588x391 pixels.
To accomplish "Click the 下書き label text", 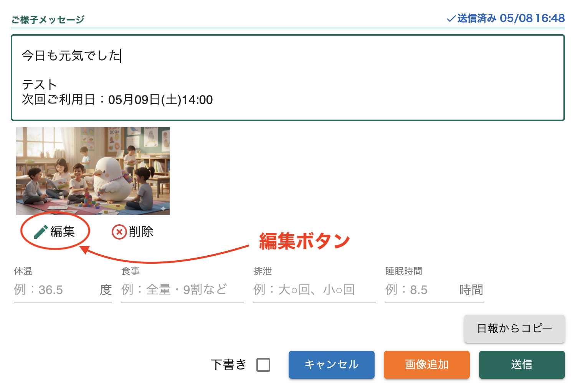I will coord(228,365).
